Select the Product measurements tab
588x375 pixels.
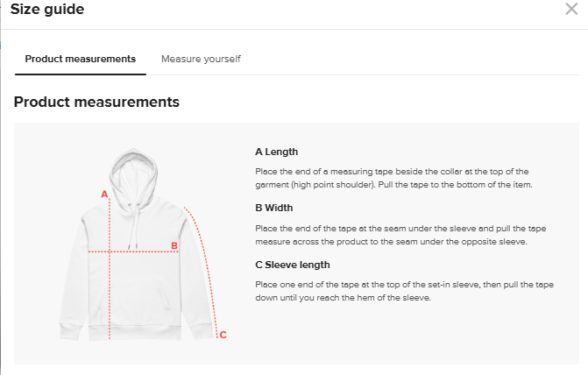pos(80,59)
